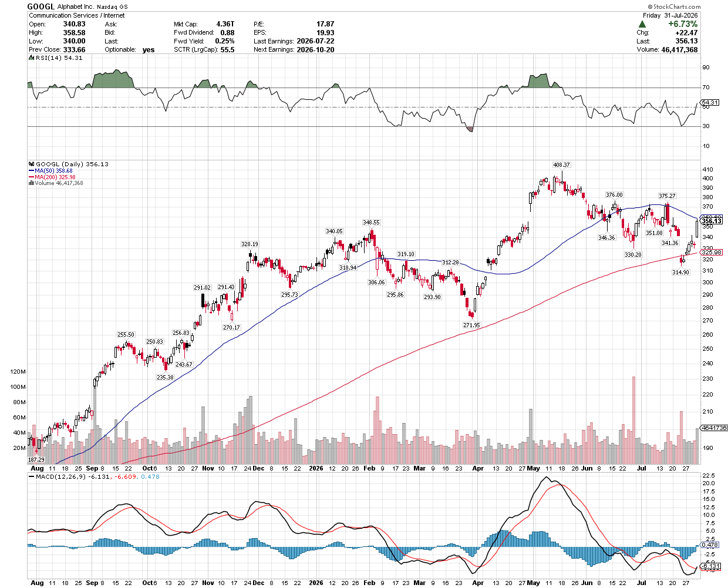Click the -6.131 MACD axis tag
728x588 pixels.
(710, 567)
